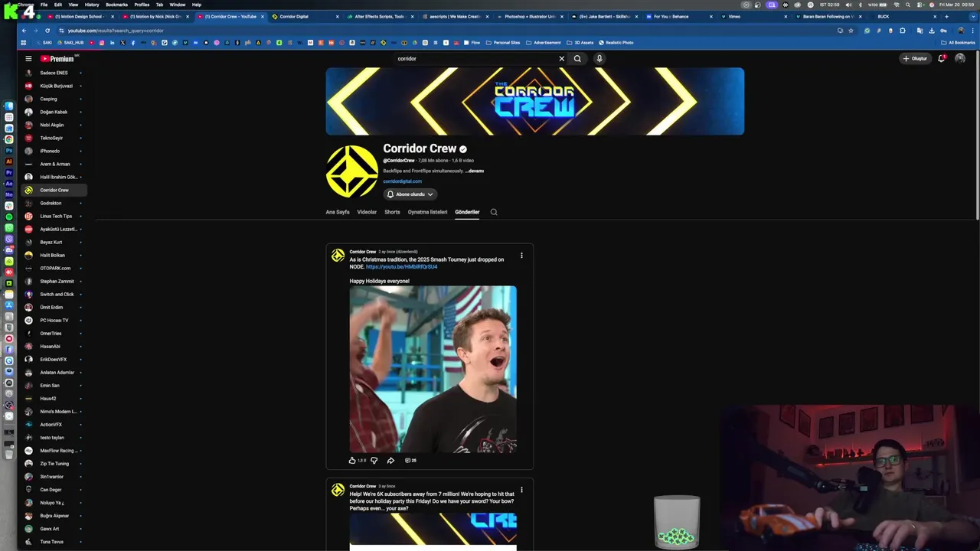Open Zip Tie Tuning subscription
This screenshot has width=980, height=551.
(x=54, y=463)
